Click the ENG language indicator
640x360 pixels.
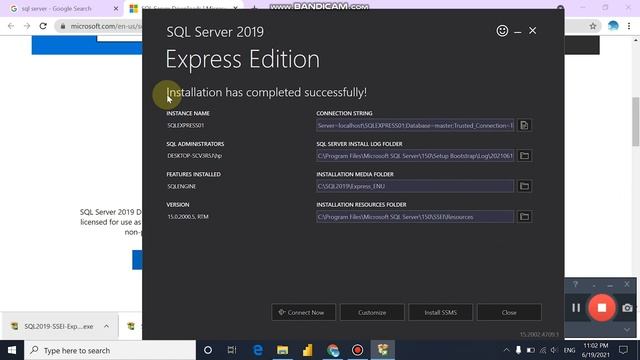pos(569,350)
